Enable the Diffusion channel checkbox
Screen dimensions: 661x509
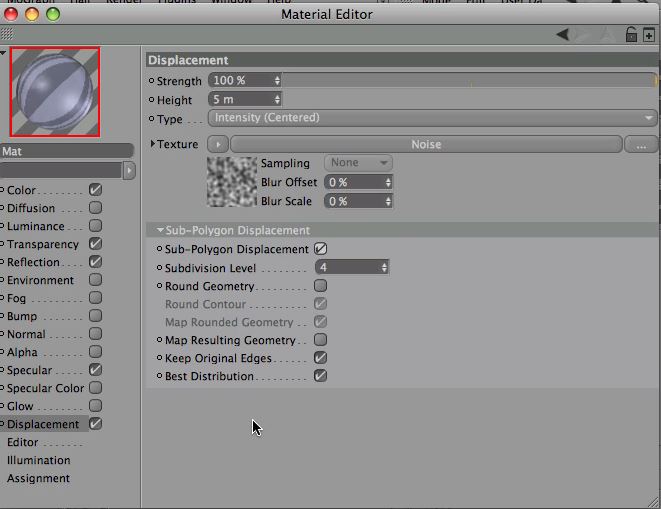[x=96, y=207]
